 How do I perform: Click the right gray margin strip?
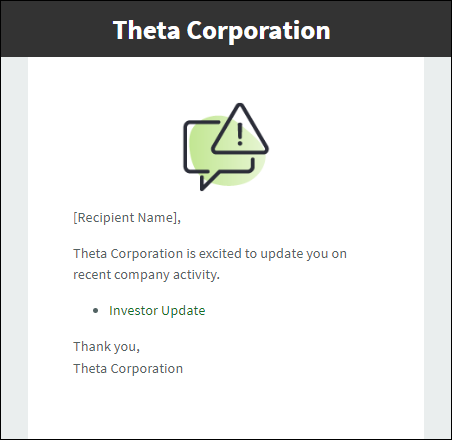point(437,247)
